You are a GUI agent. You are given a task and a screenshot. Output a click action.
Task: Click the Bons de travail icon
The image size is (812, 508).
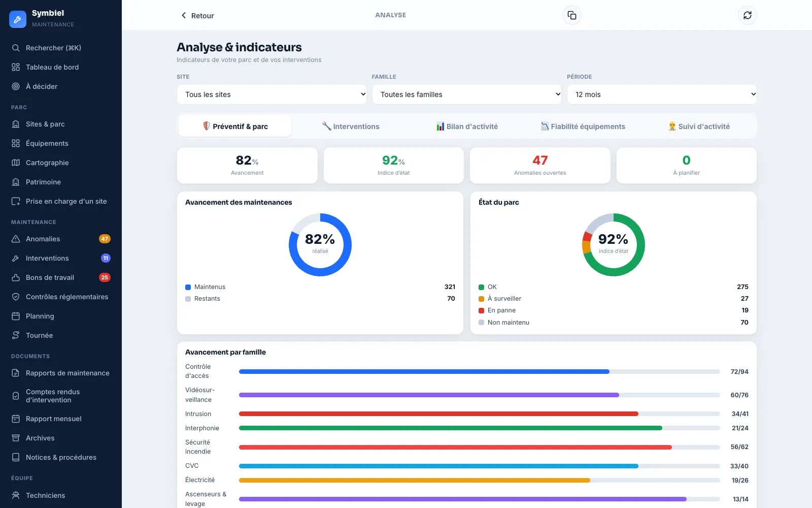(x=16, y=277)
